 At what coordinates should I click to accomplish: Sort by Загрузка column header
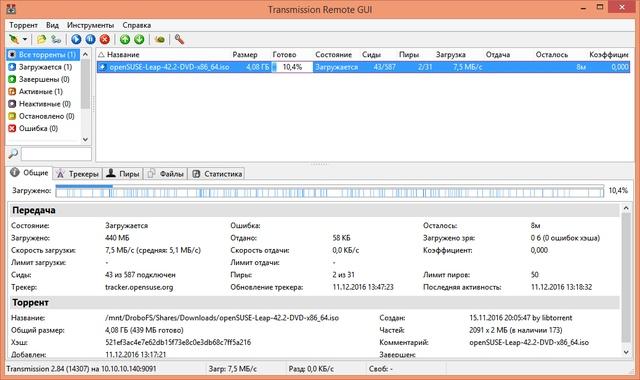451,55
